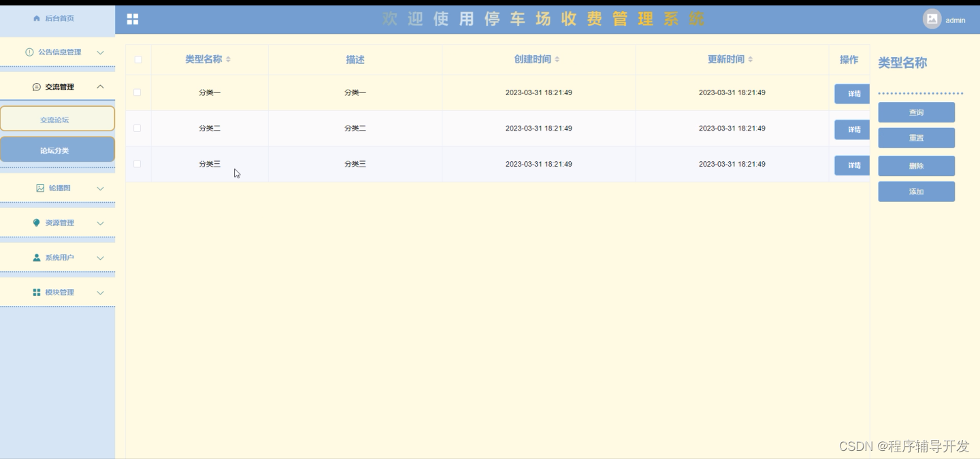Click the 资源管理 globe icon
The width and height of the screenshot is (980, 459).
(x=35, y=222)
